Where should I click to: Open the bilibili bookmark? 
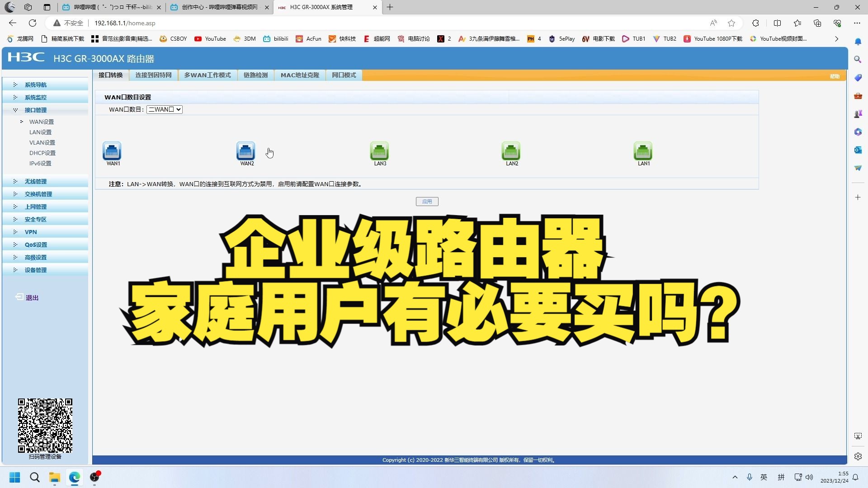[276, 39]
